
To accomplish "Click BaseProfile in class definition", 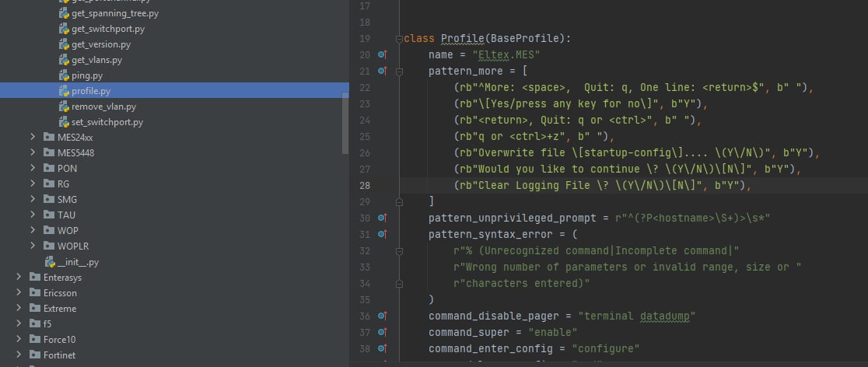I will point(525,39).
